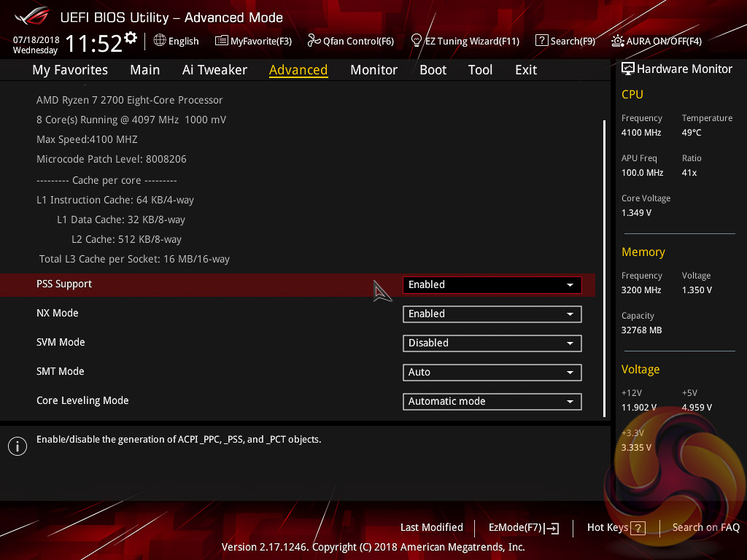Click Core Voltage value 1.349 V
This screenshot has width=747, height=560.
(x=636, y=213)
